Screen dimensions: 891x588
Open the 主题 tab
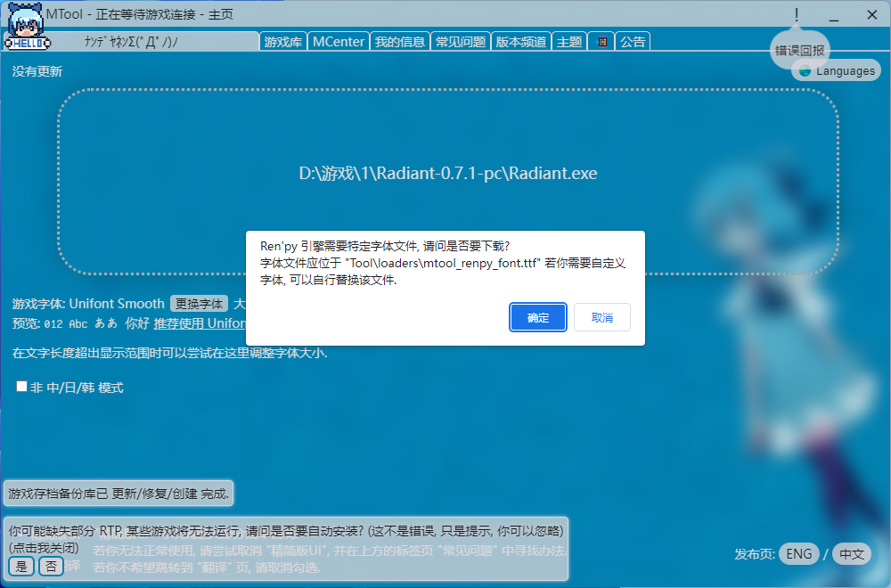click(x=568, y=42)
